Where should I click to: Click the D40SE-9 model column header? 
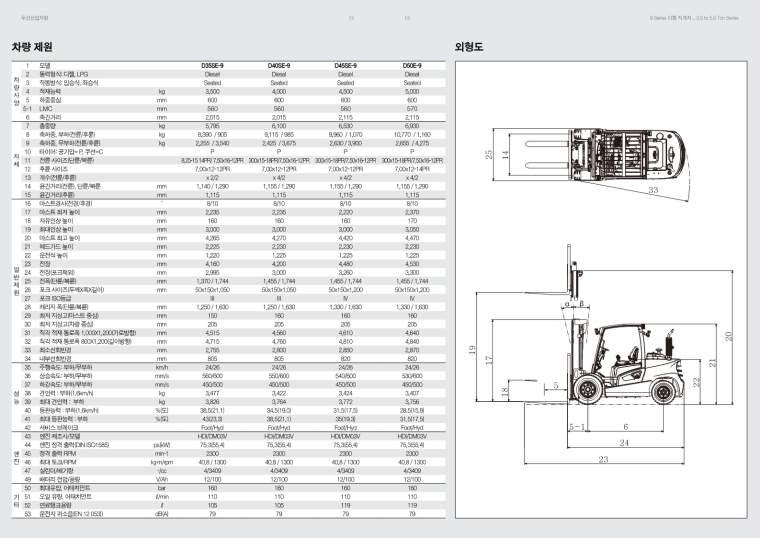[x=279, y=65]
